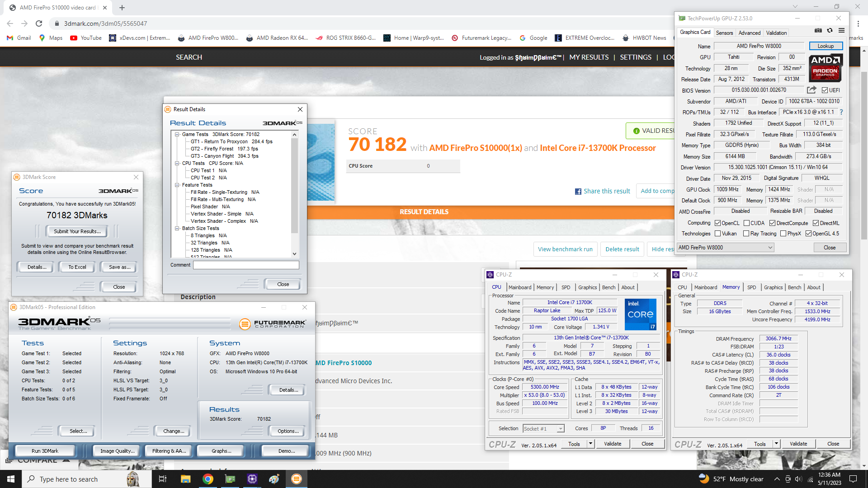
Task: Open CPU-Z Socket #1 selection dropdown
Action: pyautogui.click(x=544, y=428)
